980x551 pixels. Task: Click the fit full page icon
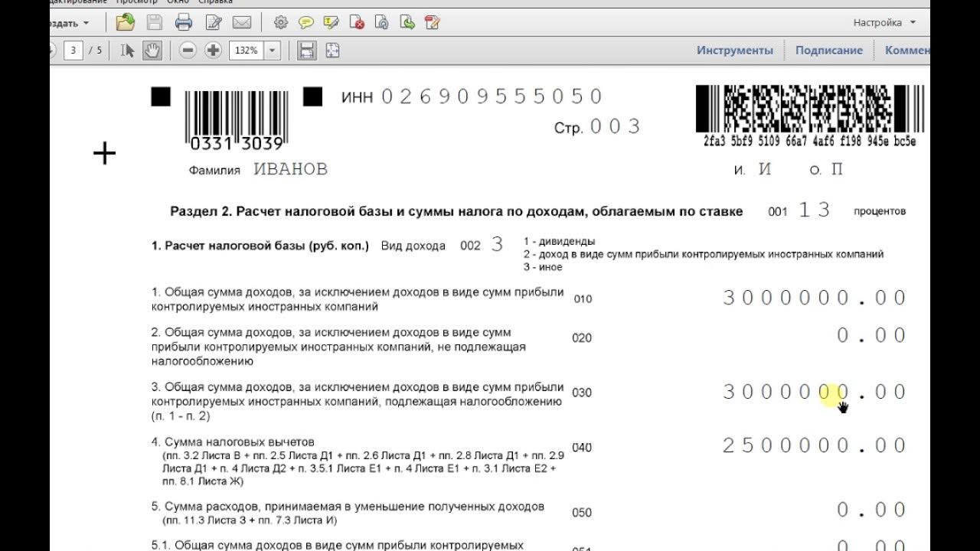tap(332, 51)
